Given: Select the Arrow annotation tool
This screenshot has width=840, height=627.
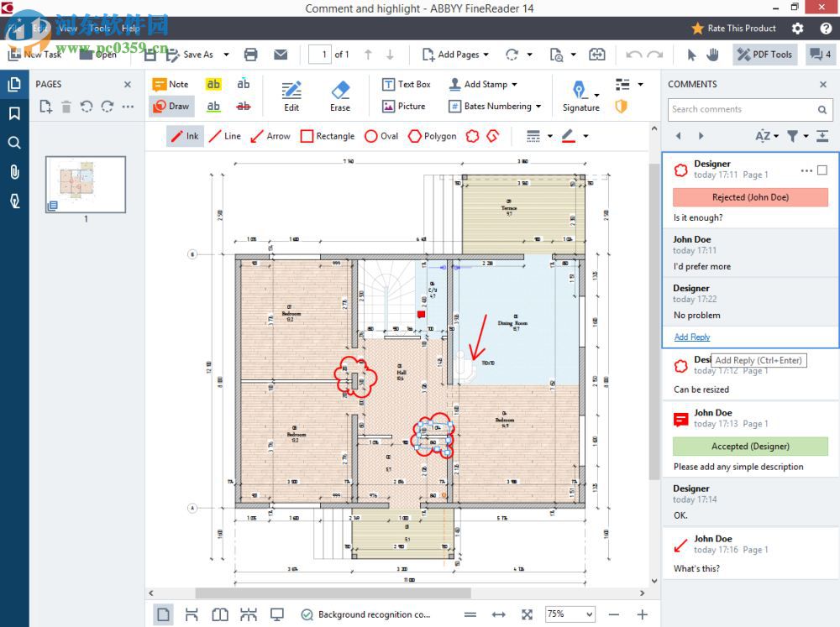Looking at the screenshot, I should pyautogui.click(x=270, y=135).
